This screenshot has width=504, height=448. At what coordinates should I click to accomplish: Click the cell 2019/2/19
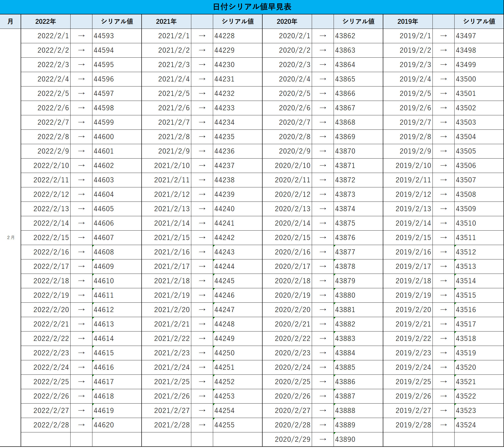point(408,295)
